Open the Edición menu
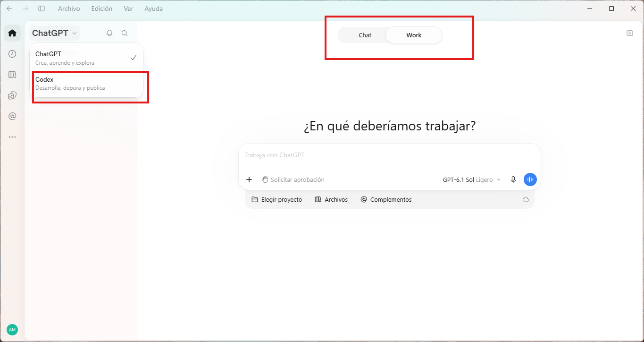Viewport: 644px width, 342px height. pyautogui.click(x=102, y=9)
